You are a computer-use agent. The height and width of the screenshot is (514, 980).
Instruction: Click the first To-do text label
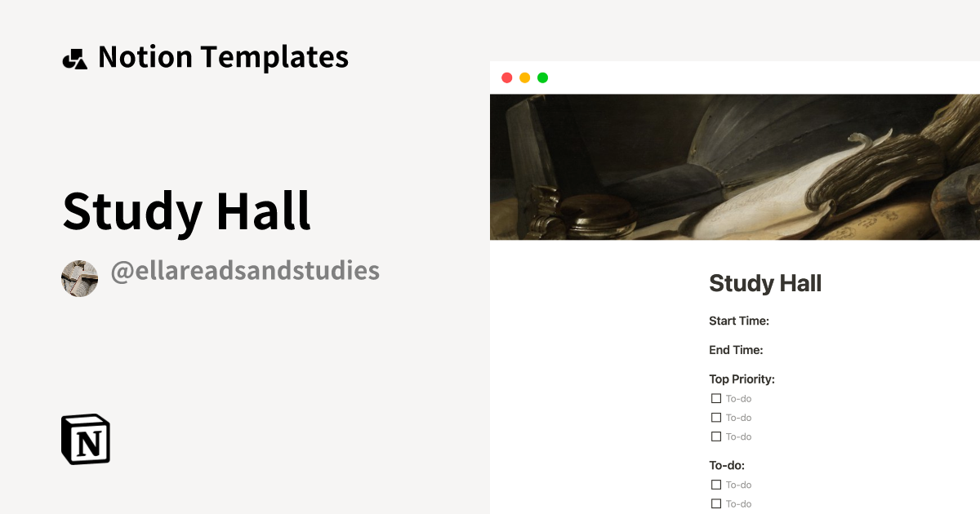pos(739,398)
